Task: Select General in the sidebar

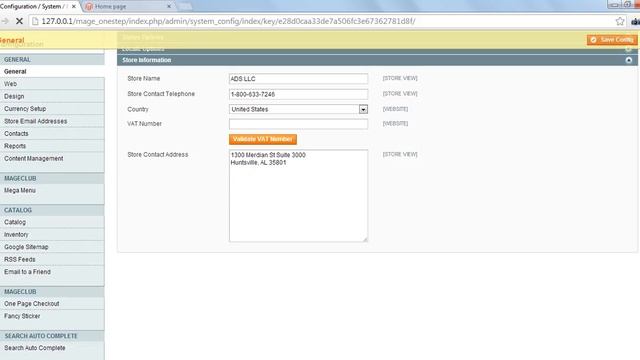Action: [52, 71]
